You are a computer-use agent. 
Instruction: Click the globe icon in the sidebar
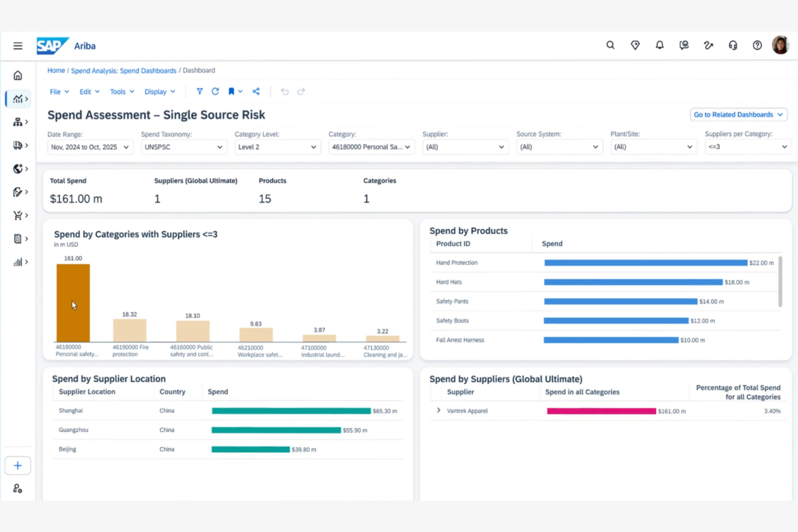(x=17, y=169)
